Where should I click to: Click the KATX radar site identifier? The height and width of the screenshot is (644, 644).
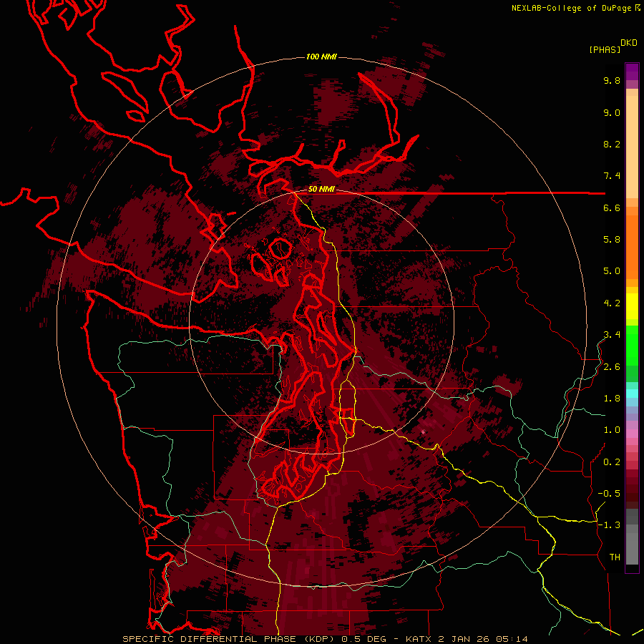(419, 639)
